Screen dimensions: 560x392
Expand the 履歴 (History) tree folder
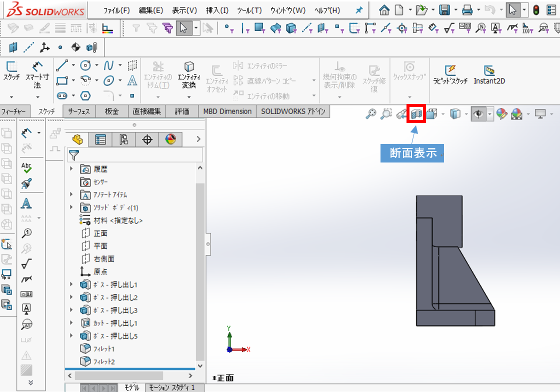pyautogui.click(x=71, y=169)
